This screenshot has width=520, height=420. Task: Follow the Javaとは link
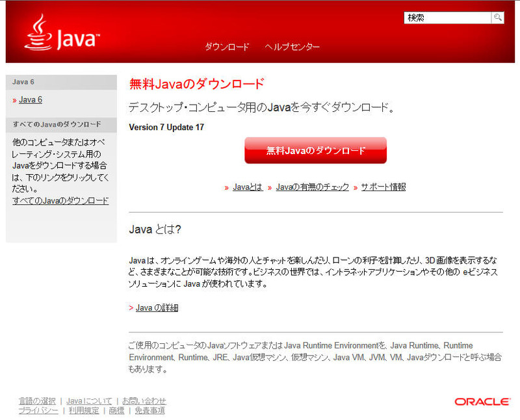point(248,187)
